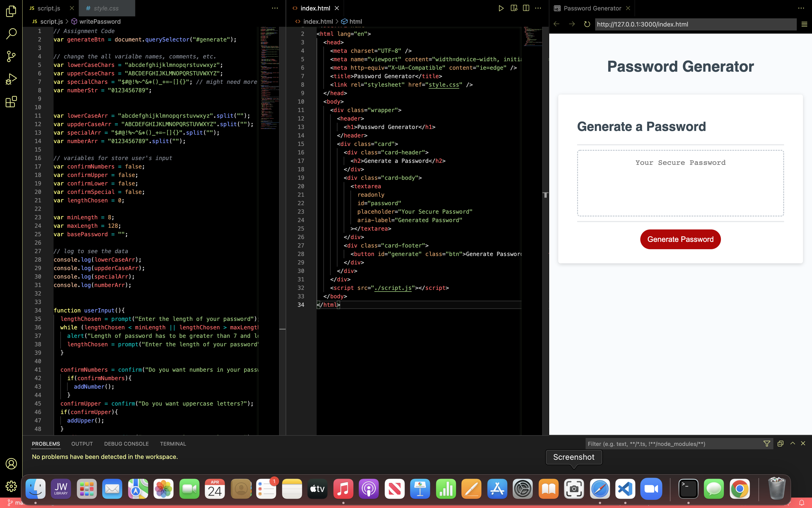Viewport: 812px width, 508px height.
Task: Follow the style.css link in index.html
Action: pyautogui.click(x=443, y=85)
